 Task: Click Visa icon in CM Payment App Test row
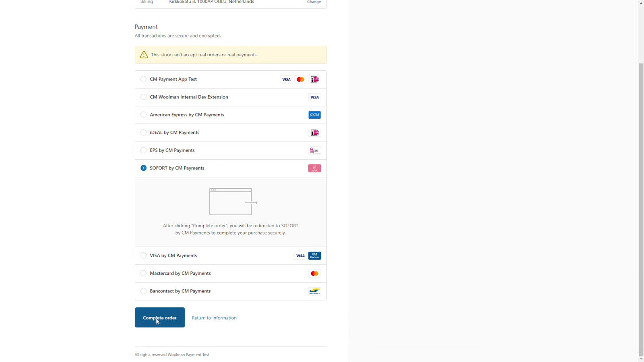click(286, 80)
